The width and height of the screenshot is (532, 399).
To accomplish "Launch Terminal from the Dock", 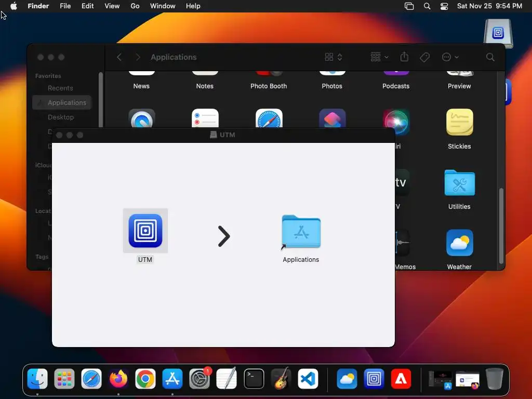I will point(254,379).
